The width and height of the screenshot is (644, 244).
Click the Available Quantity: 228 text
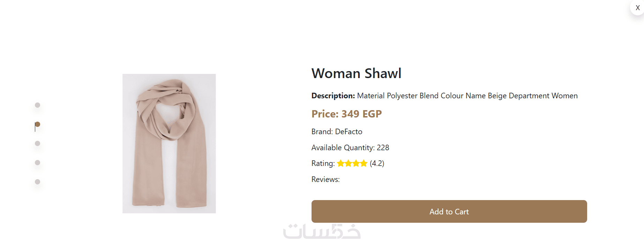point(350,148)
